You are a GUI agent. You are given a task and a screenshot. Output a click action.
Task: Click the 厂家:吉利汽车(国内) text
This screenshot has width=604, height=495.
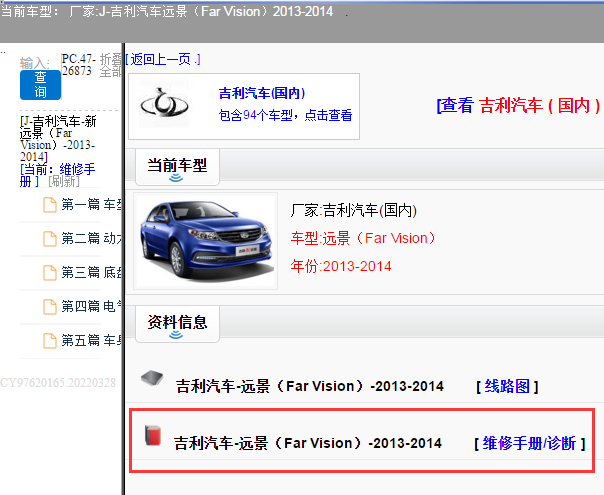[x=354, y=210]
